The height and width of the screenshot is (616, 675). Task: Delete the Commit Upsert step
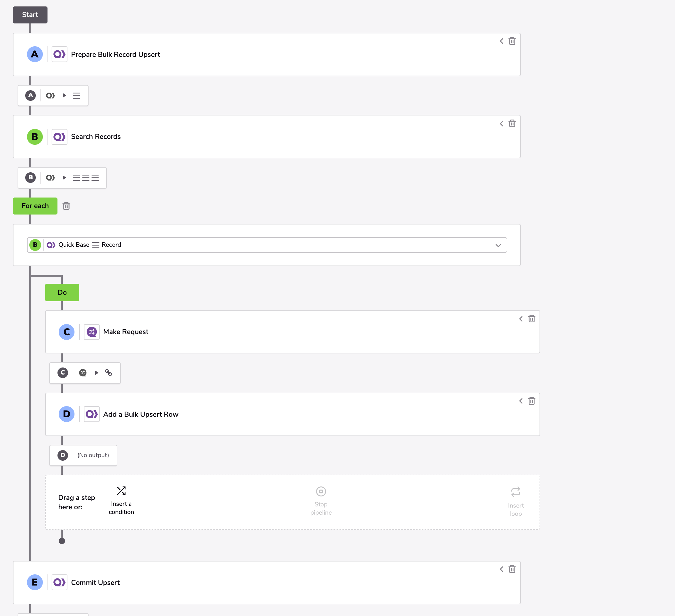[512, 569]
